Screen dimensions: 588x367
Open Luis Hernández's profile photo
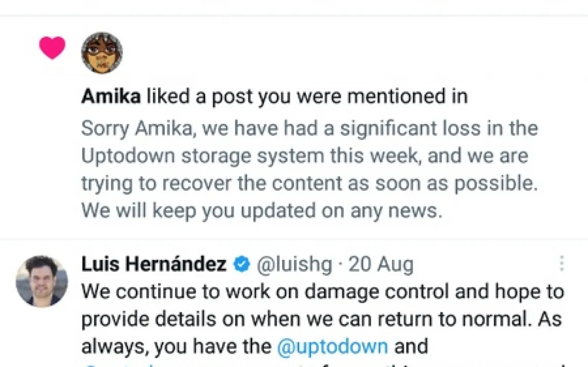[42, 281]
